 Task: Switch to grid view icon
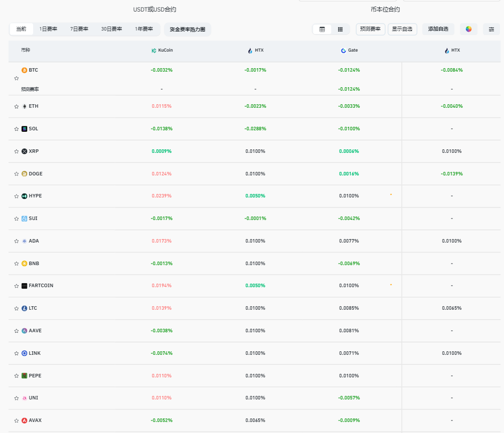340,30
